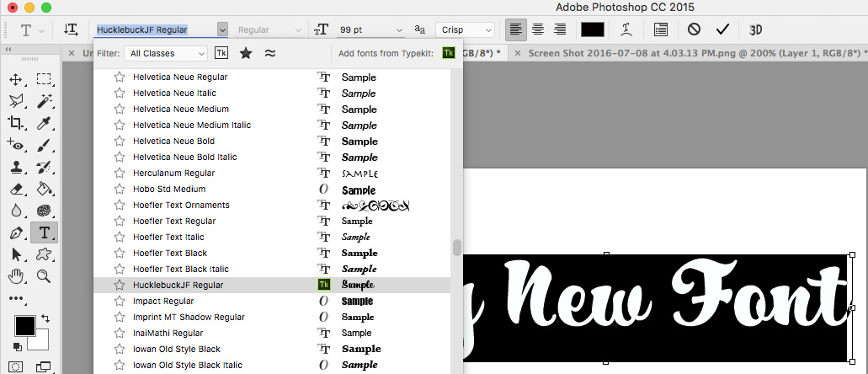Click the font list scrollbar thumb
This screenshot has height=374, width=868.
click(456, 247)
